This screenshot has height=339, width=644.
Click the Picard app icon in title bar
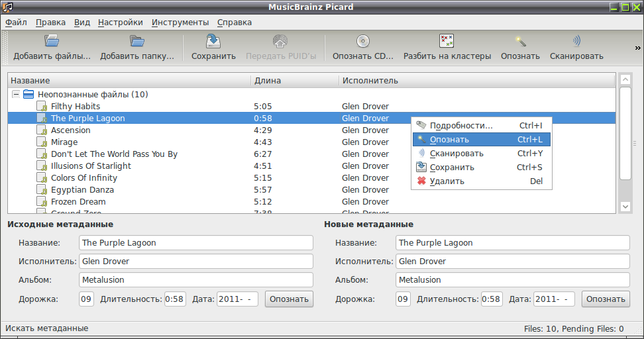[7, 7]
